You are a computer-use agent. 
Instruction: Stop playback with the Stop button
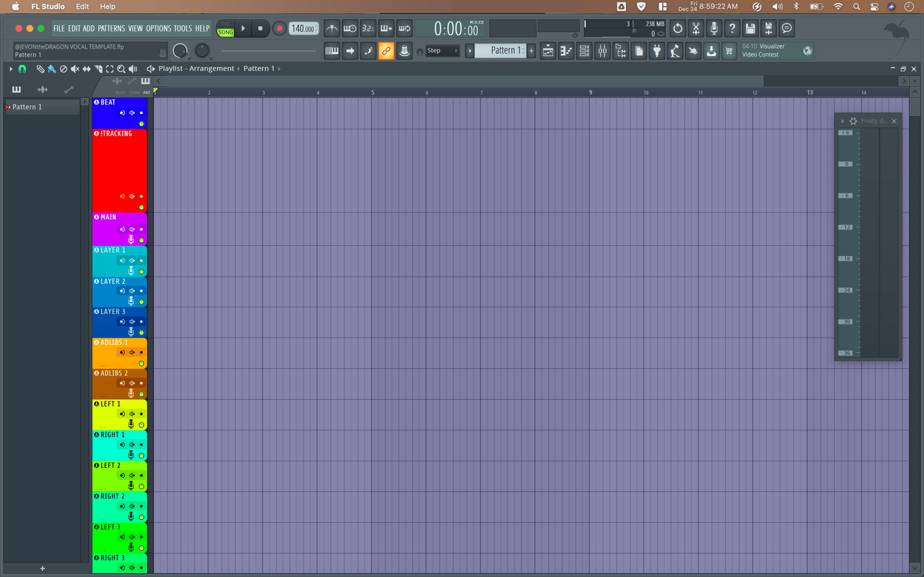point(260,28)
